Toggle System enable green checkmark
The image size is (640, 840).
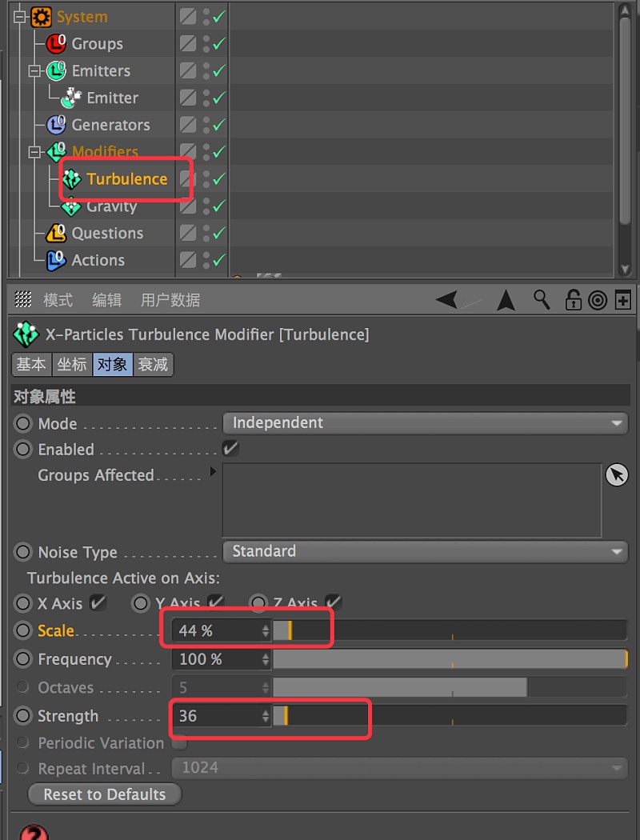218,17
